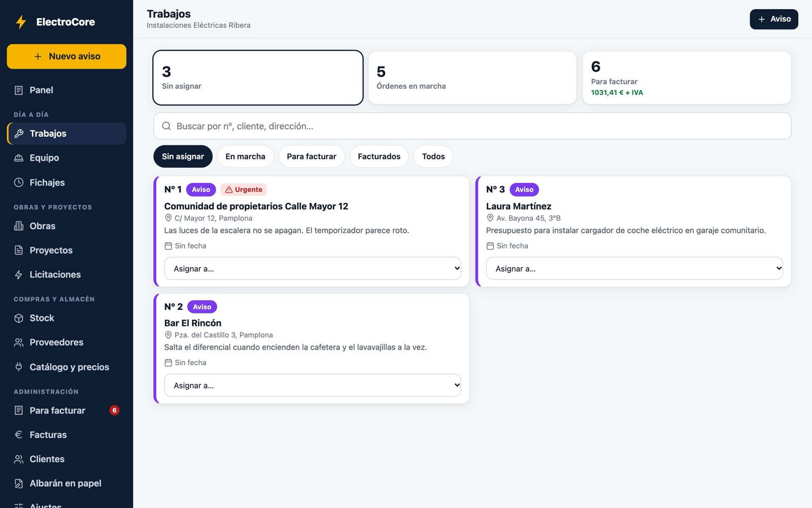Click the people icon for Proveedores
This screenshot has width=812, height=508.
(x=19, y=342)
